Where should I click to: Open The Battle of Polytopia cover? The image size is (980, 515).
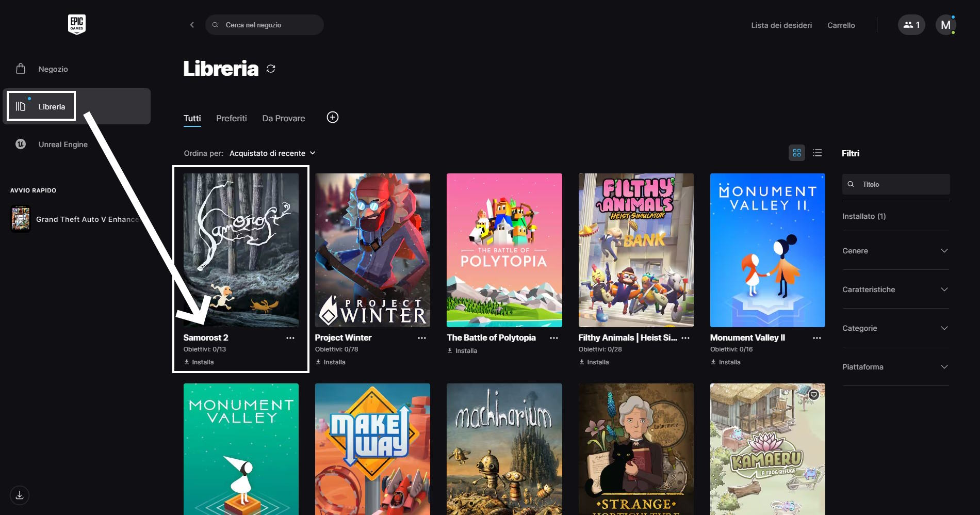point(504,250)
